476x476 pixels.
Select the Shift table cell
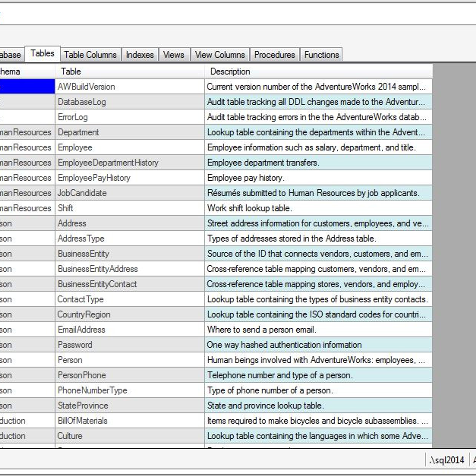click(x=130, y=208)
